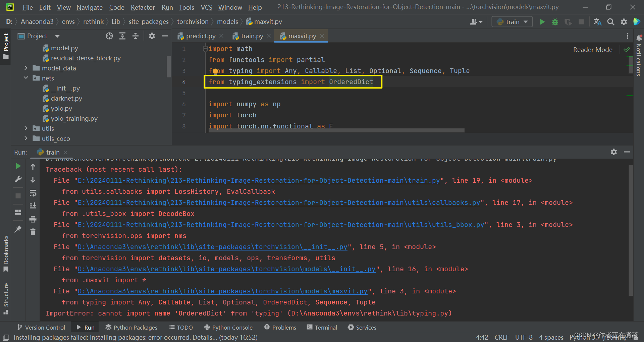
Task: Open the Tools menu
Action: [x=186, y=7]
